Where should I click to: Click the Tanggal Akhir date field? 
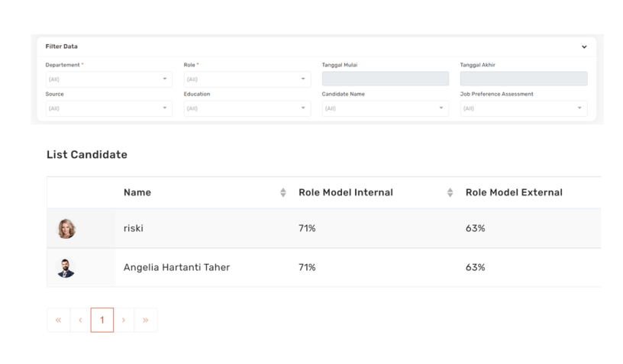[523, 79]
